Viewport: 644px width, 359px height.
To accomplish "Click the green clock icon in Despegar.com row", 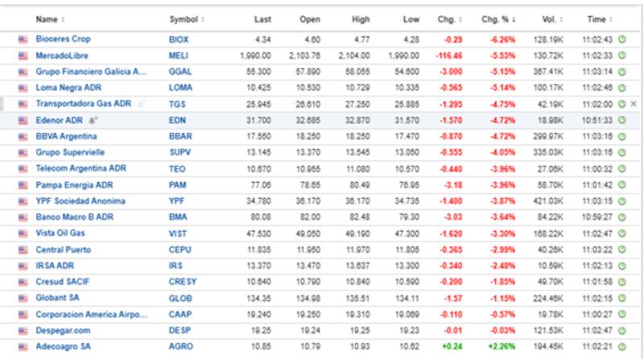I will pos(621,330).
